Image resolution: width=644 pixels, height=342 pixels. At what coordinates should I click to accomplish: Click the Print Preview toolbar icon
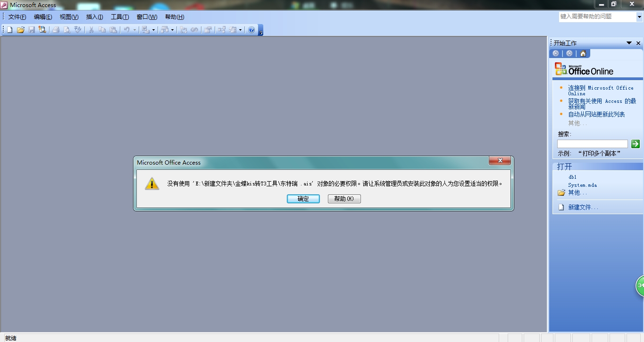tap(67, 30)
